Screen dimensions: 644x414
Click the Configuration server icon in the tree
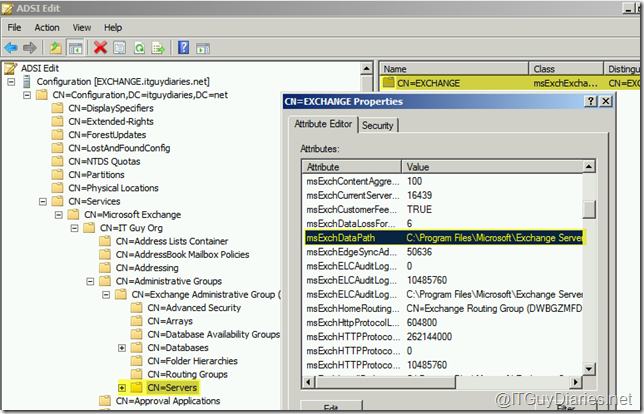[x=27, y=81]
